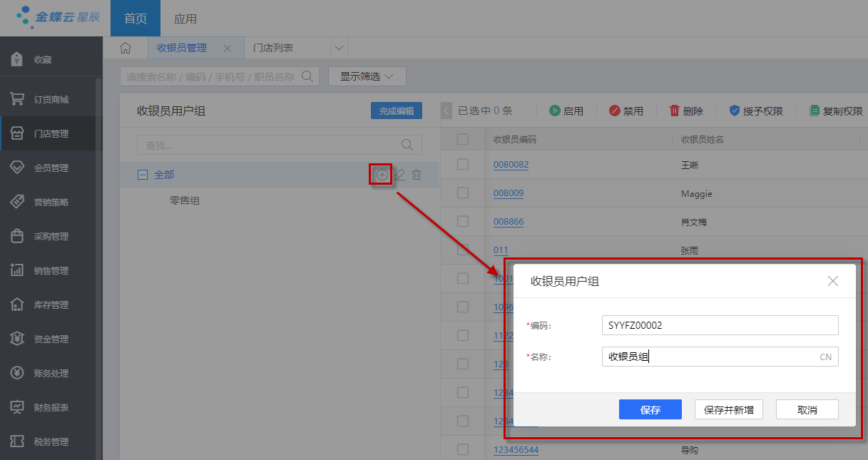Image resolution: width=868 pixels, height=460 pixels.
Task: Close the 收银员用户组 dialog with X
Action: (832, 281)
